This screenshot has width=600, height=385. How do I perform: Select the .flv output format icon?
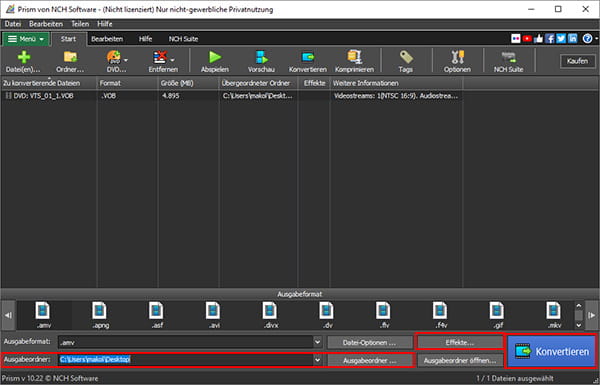[383, 315]
